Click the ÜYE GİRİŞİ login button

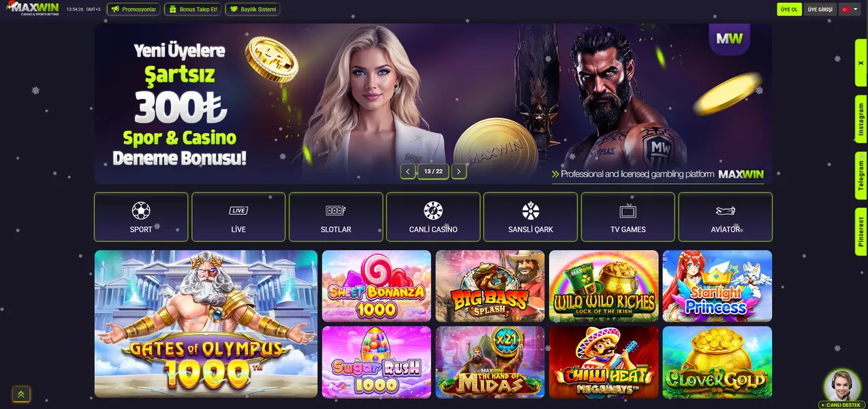tap(820, 10)
